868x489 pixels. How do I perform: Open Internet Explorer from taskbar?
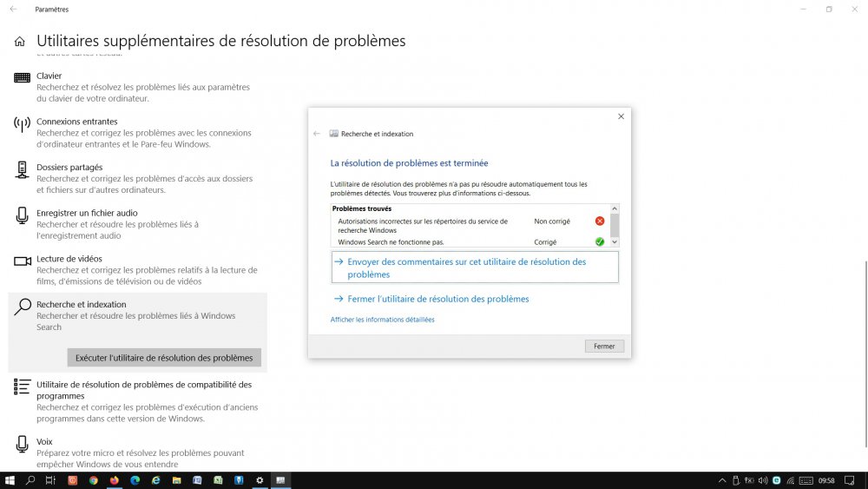coord(155,480)
